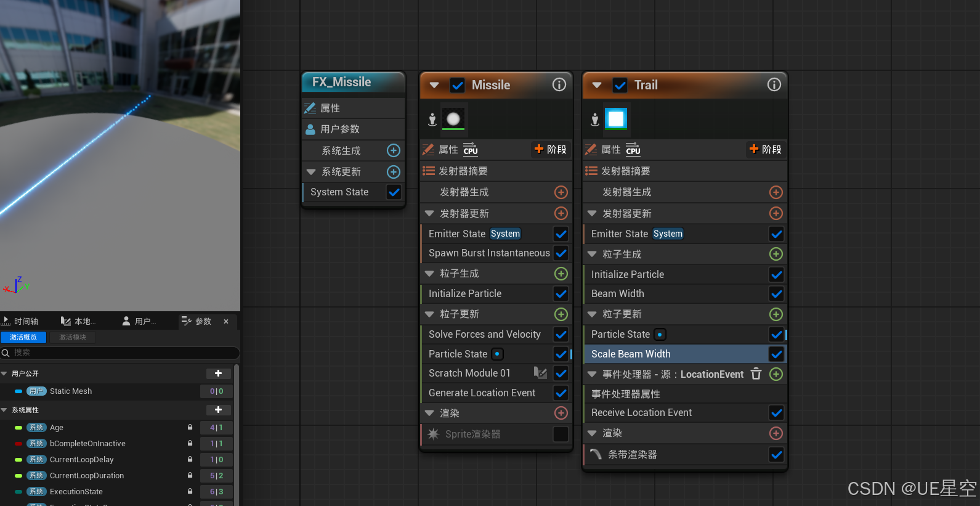Add module to Trail 粒子更新
The width and height of the screenshot is (980, 506).
coord(776,314)
